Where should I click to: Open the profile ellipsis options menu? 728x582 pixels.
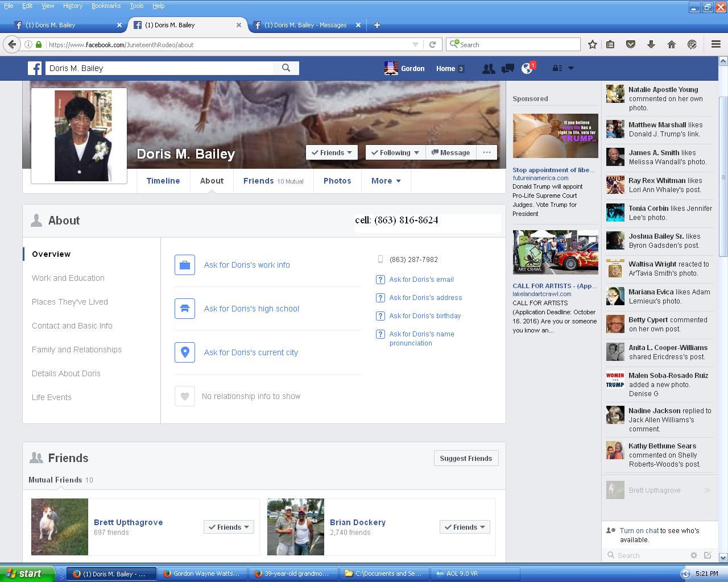[x=486, y=152]
